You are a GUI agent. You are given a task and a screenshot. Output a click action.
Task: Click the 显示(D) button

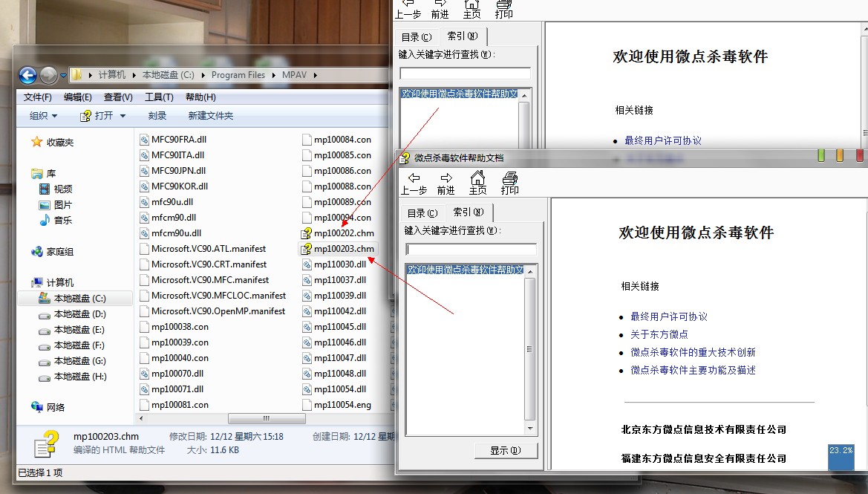click(506, 451)
